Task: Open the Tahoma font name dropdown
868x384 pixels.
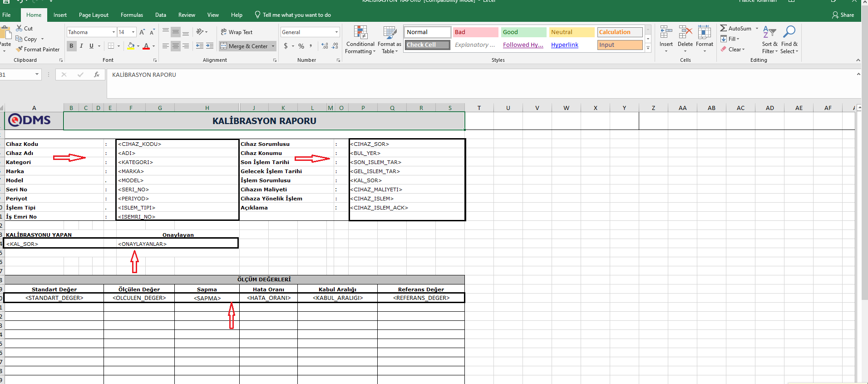Action: (113, 32)
